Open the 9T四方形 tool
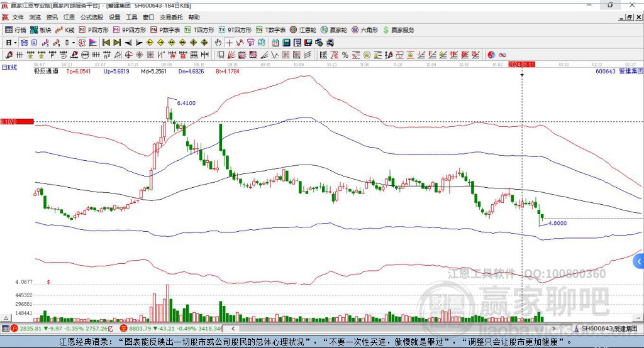This screenshot has width=644, height=348. pyautogui.click(x=235, y=30)
